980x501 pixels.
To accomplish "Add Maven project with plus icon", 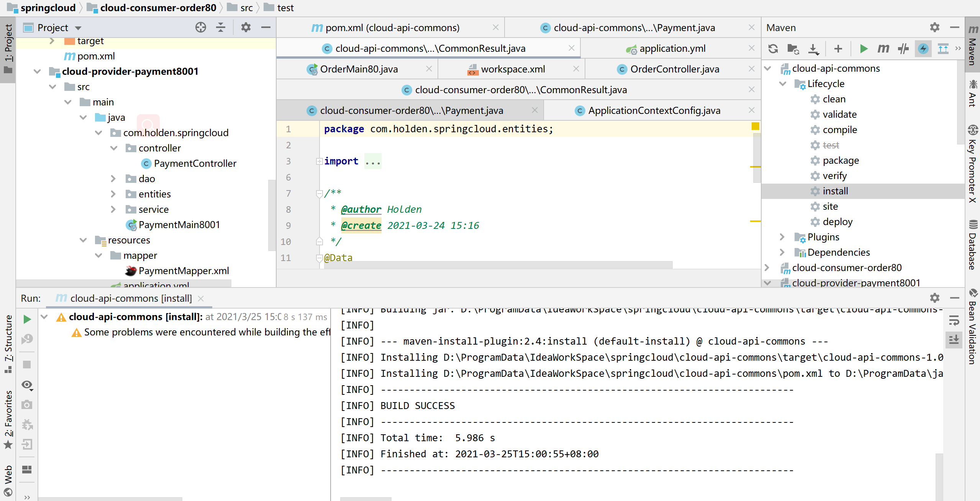I will click(x=838, y=49).
